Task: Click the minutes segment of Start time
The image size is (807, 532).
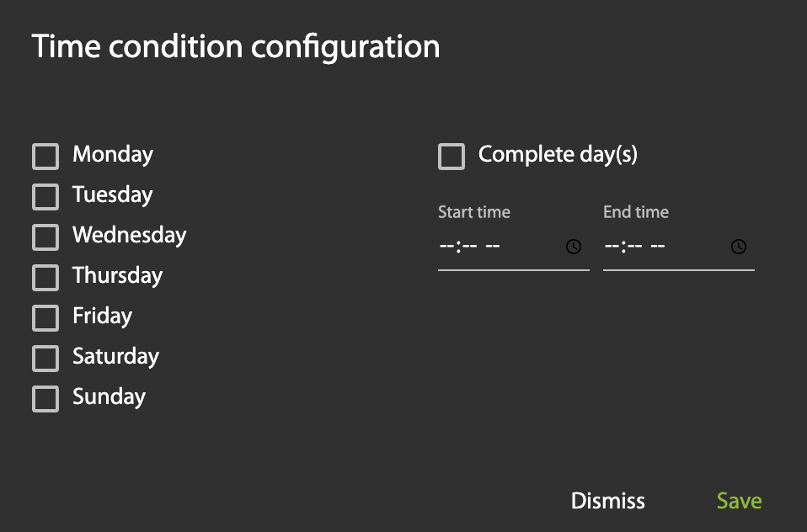Action: click(470, 247)
